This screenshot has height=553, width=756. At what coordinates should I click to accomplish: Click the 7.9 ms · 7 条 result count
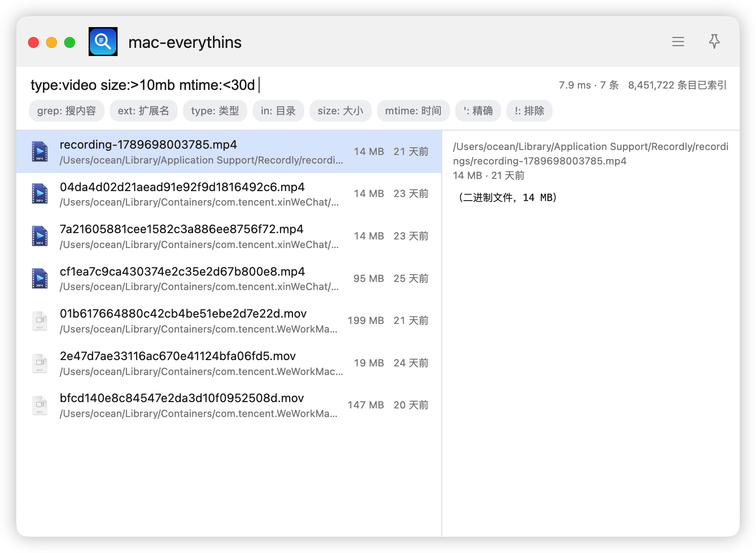(589, 85)
